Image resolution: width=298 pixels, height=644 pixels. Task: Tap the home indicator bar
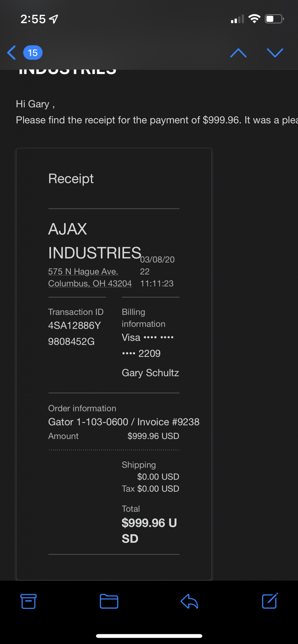[x=149, y=636]
